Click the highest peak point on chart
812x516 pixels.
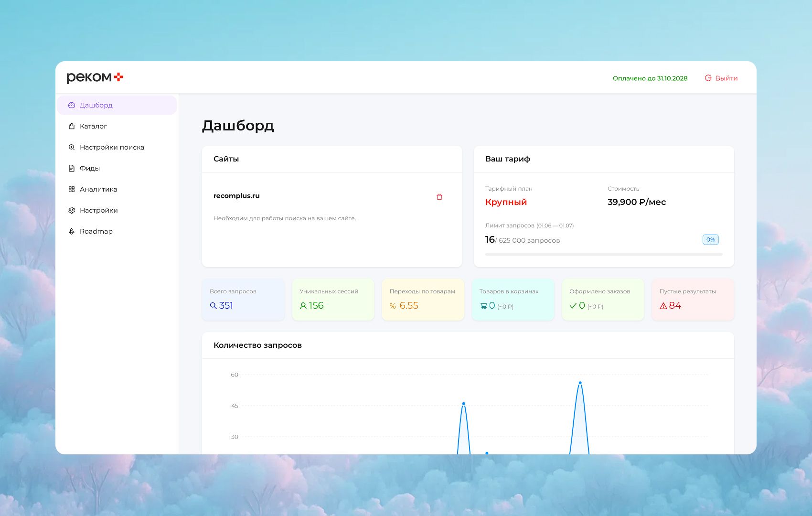[x=580, y=383]
